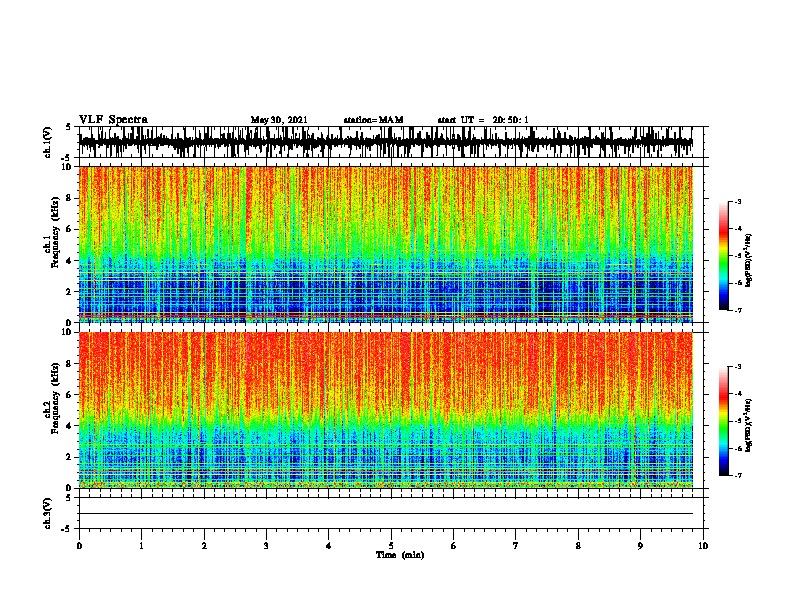Click the date text "May 30, 2021"

tap(279, 120)
